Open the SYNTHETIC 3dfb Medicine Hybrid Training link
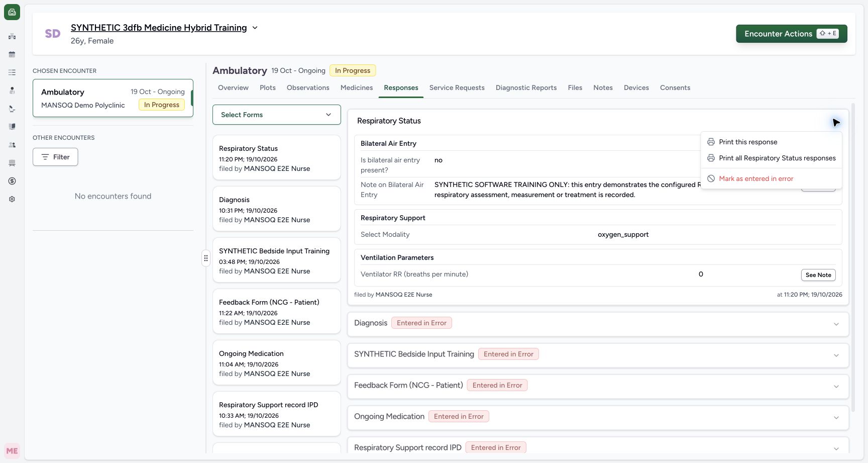 click(159, 28)
